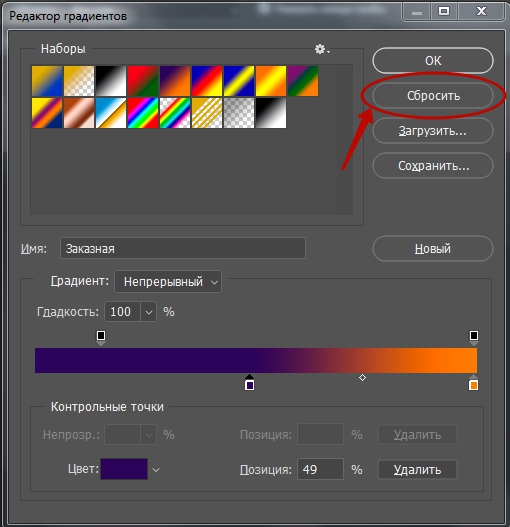Click the purple Цвет color swatch
This screenshot has width=510, height=527.
[x=124, y=469]
